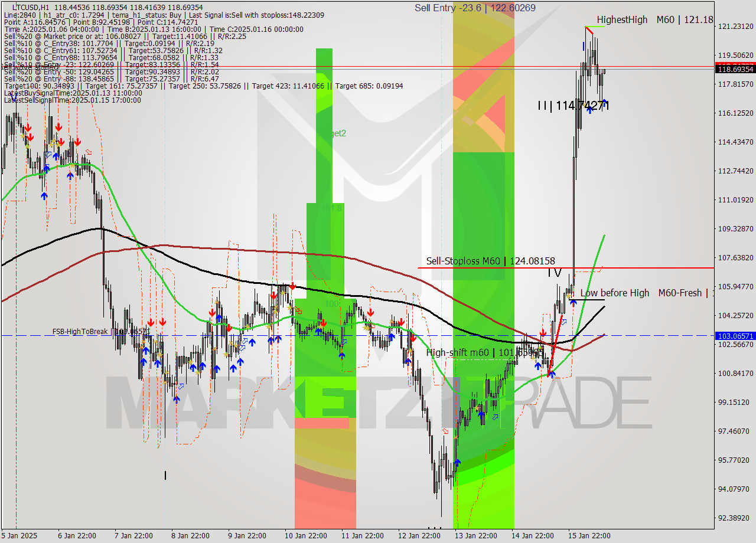Select the 112.74420 price scale label
756x543 pixels.
735,171
